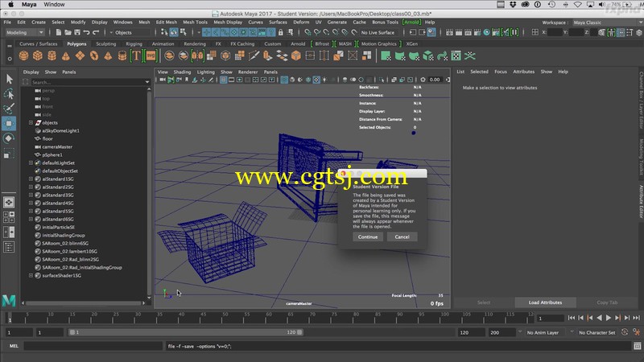Screen dimensions: 644x362
Task: Click the Load Attributes button
Action: click(x=545, y=302)
